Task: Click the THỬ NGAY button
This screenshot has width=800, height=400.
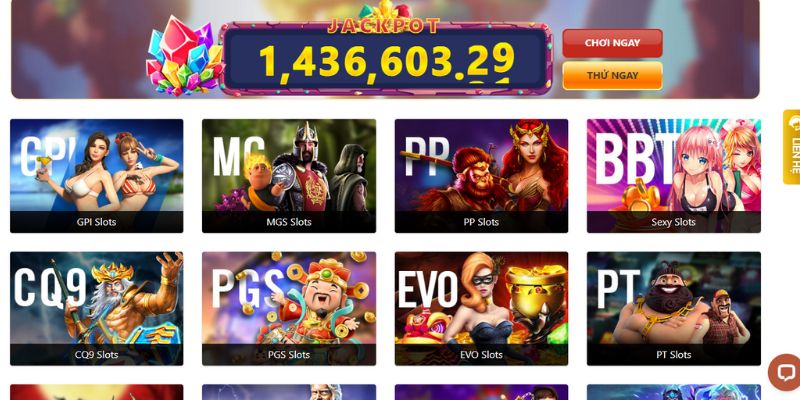Action: 612,76
